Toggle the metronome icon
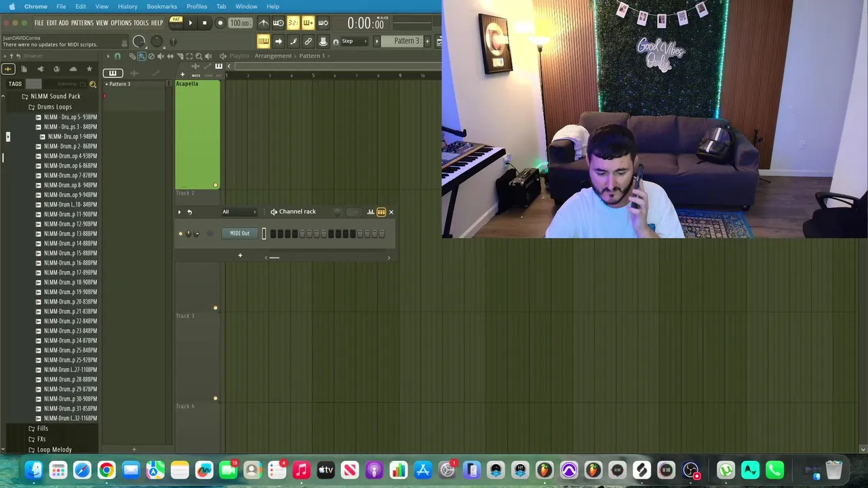 tap(264, 23)
